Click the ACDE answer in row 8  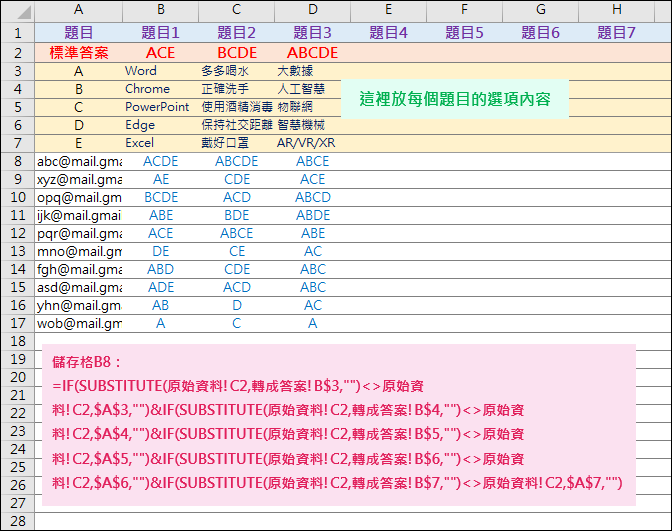tap(161, 161)
